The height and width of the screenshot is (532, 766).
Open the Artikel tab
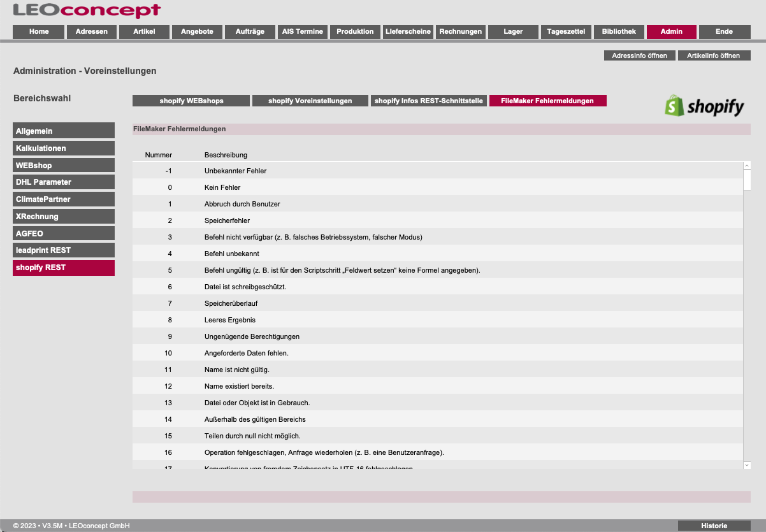pyautogui.click(x=144, y=31)
